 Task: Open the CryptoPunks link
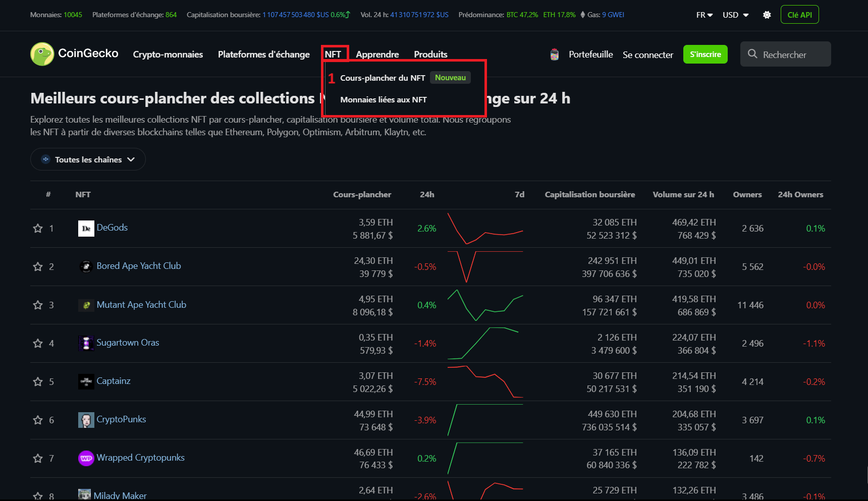(x=121, y=419)
